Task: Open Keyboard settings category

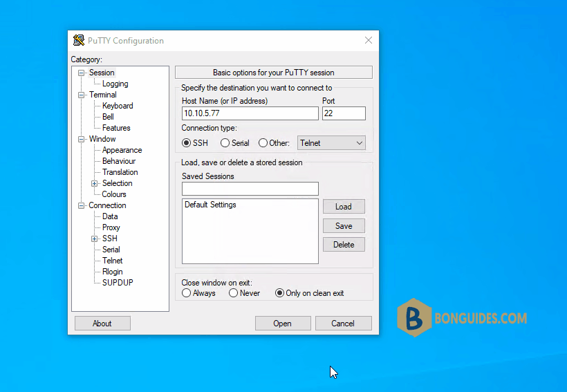Action: [118, 106]
